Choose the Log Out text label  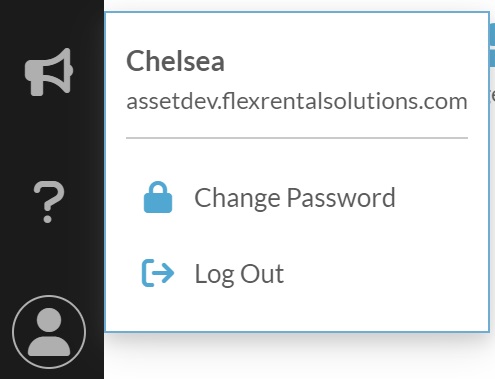click(x=239, y=274)
